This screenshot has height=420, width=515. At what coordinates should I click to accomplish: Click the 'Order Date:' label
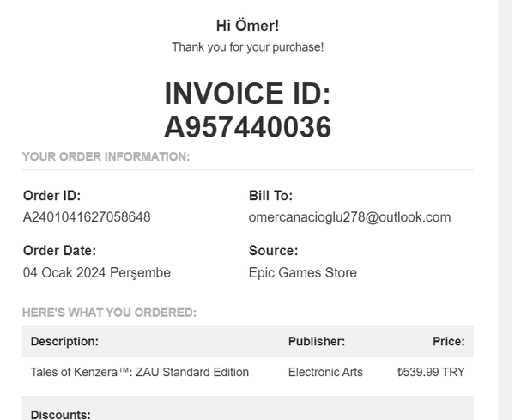[59, 251]
